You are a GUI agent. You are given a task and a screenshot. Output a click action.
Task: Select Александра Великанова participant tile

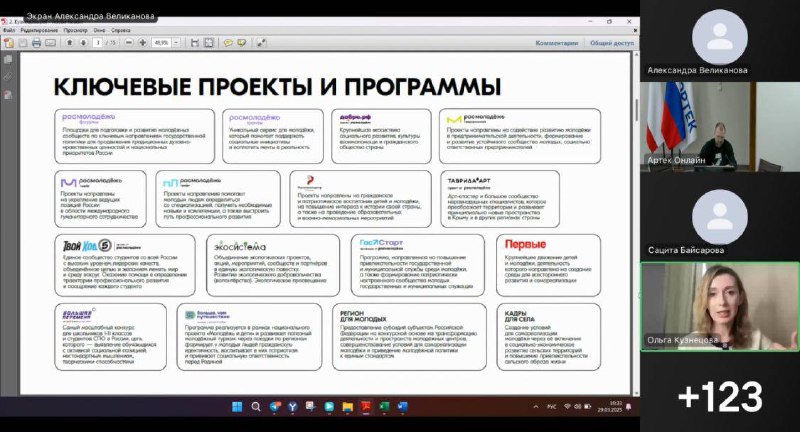720,41
